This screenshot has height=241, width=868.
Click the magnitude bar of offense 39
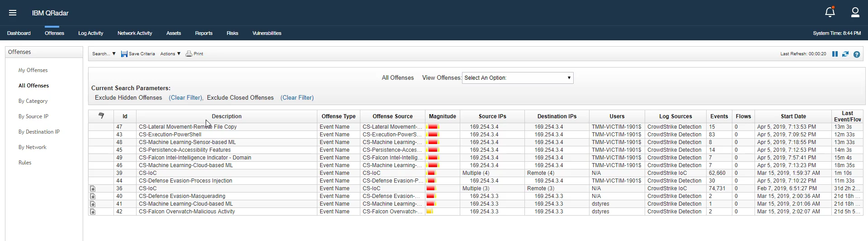(432, 173)
